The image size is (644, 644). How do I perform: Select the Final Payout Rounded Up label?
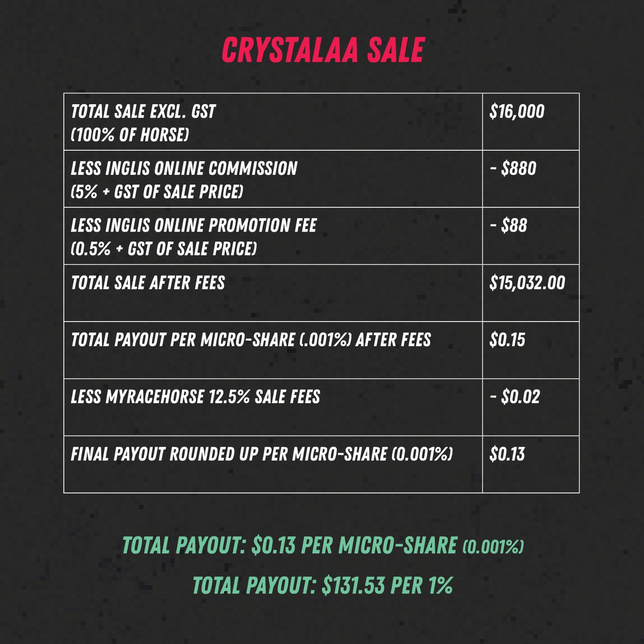tap(262, 454)
